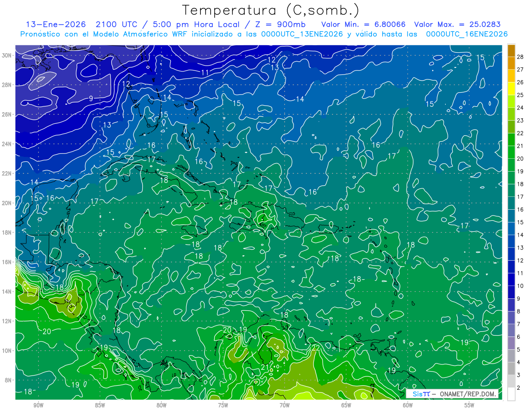
Task: Click the color scale label '2'
Action: (x=519, y=388)
